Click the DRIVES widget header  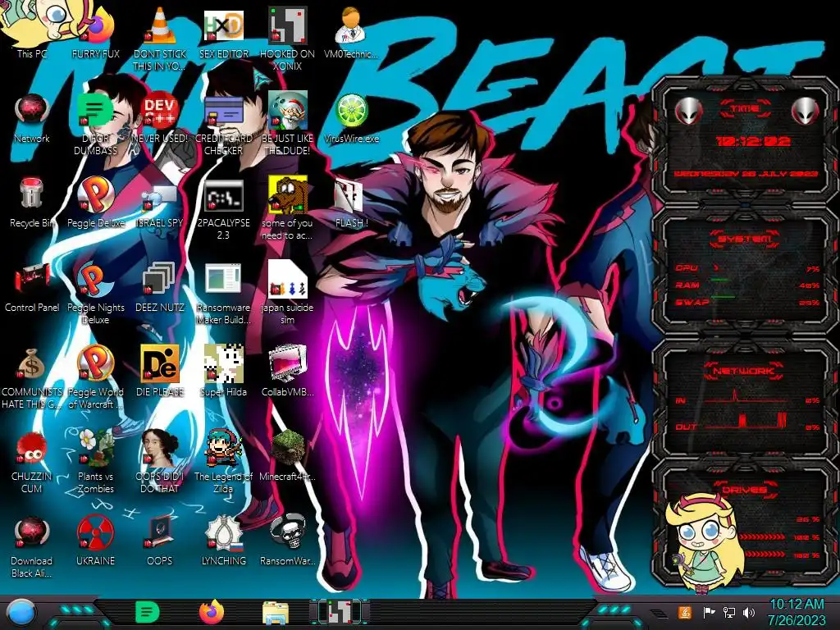[x=743, y=489]
